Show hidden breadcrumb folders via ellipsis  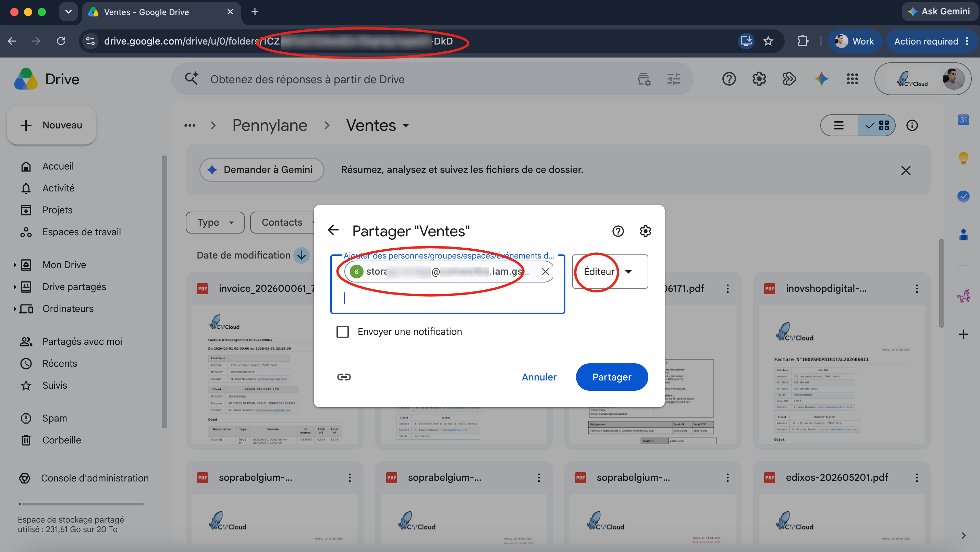tap(189, 125)
